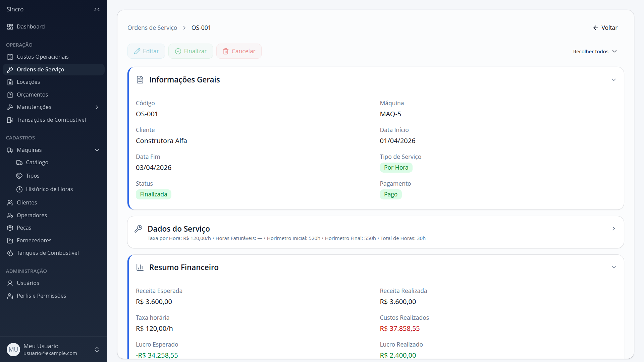This screenshot has height=362, width=644.
Task: Click the 01/04/2026 start date
Action: (x=397, y=141)
